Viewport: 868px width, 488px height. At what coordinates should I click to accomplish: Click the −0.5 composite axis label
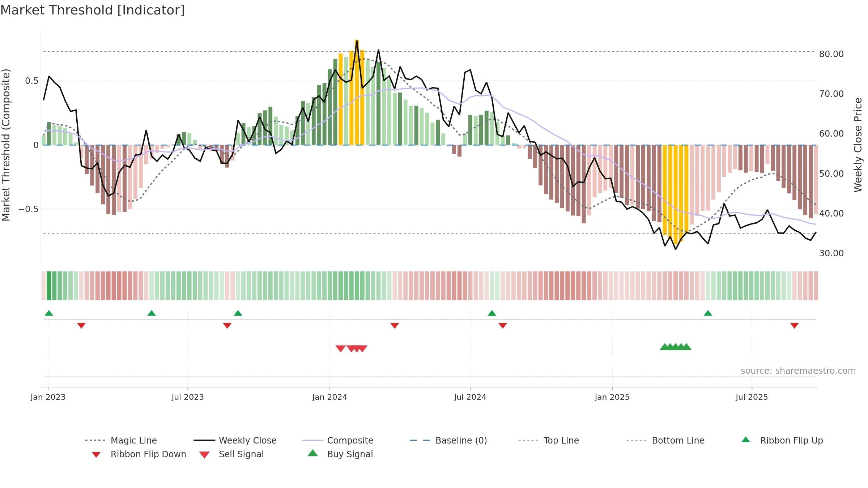tap(29, 209)
